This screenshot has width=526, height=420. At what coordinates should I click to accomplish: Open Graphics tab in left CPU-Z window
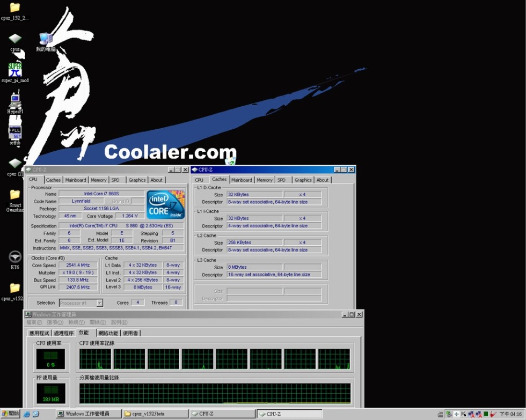tap(137, 180)
